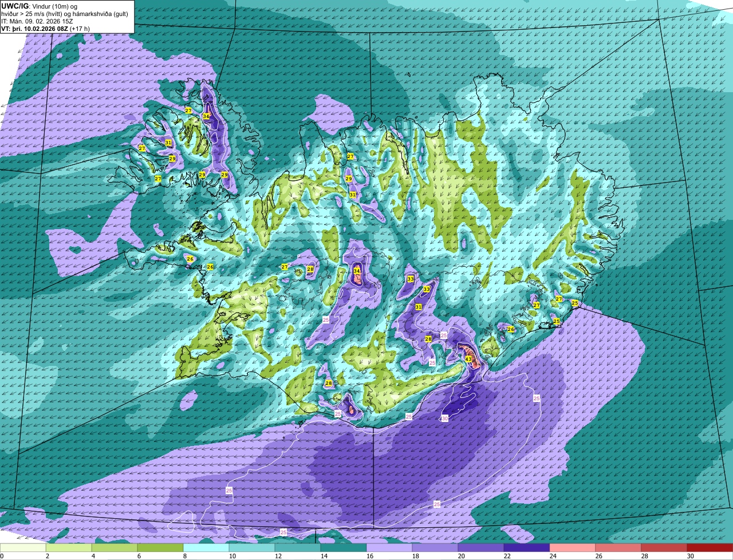The height and width of the screenshot is (560, 733).
Task: Click the 18–20 purple legend swatch
Action: (435, 548)
